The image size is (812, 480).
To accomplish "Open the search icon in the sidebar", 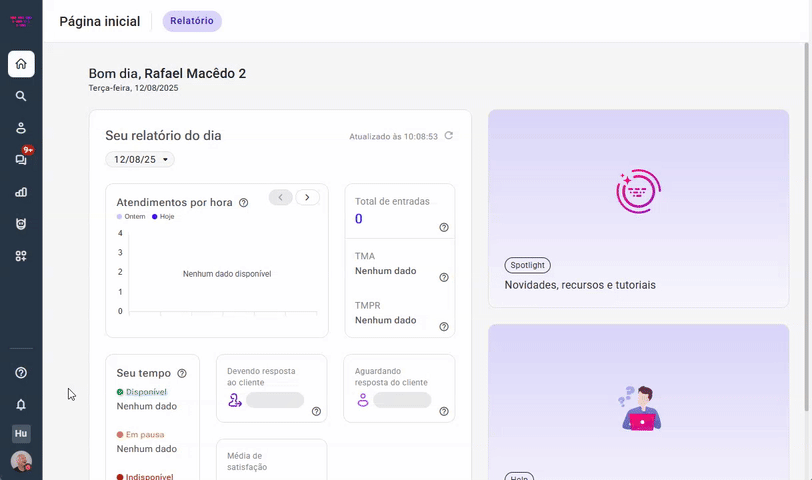I will coord(21,96).
